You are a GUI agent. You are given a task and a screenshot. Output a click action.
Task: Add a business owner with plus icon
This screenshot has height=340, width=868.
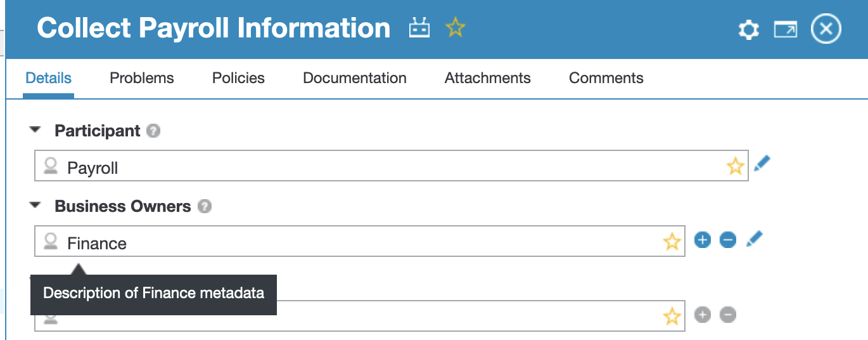click(703, 240)
